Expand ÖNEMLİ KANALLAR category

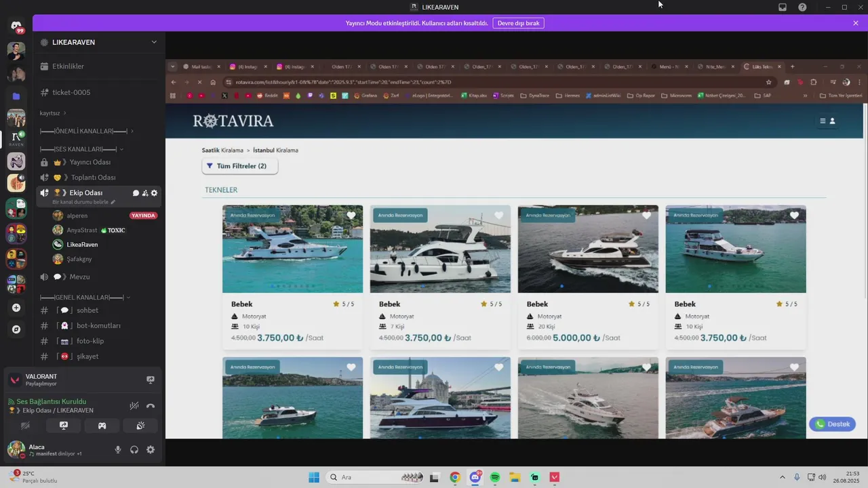[x=86, y=131]
